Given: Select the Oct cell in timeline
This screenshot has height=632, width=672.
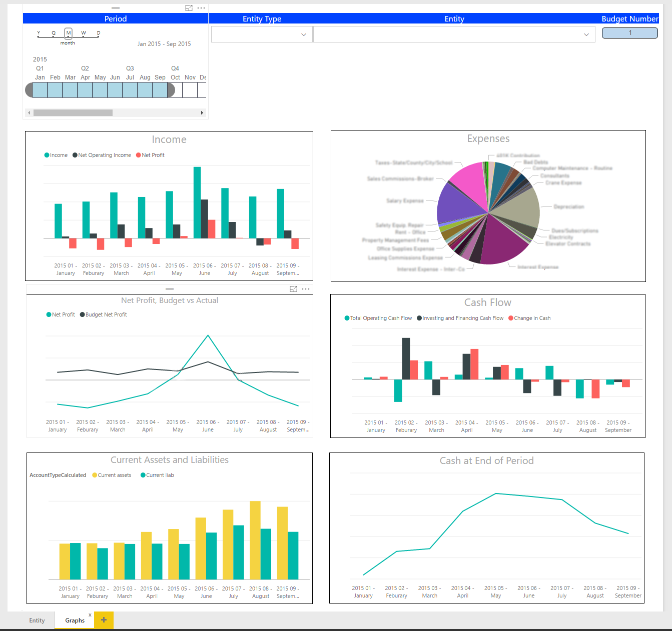Looking at the screenshot, I should (176, 90).
